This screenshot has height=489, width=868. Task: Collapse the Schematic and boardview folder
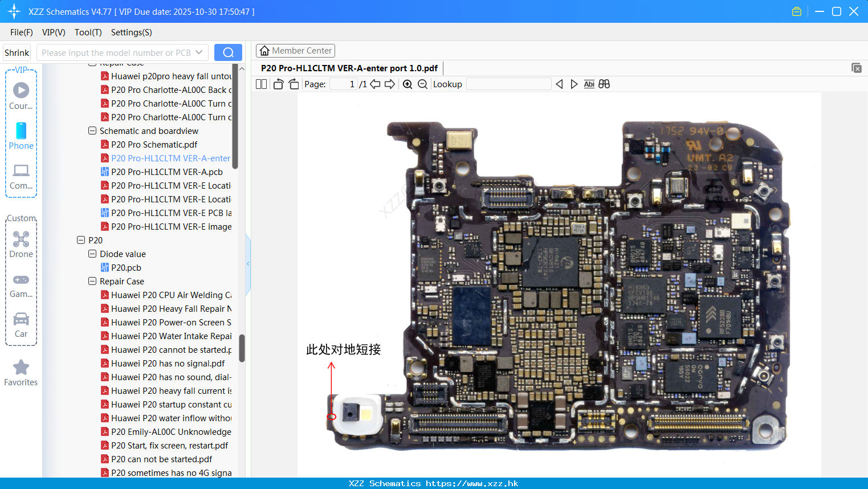click(x=92, y=131)
